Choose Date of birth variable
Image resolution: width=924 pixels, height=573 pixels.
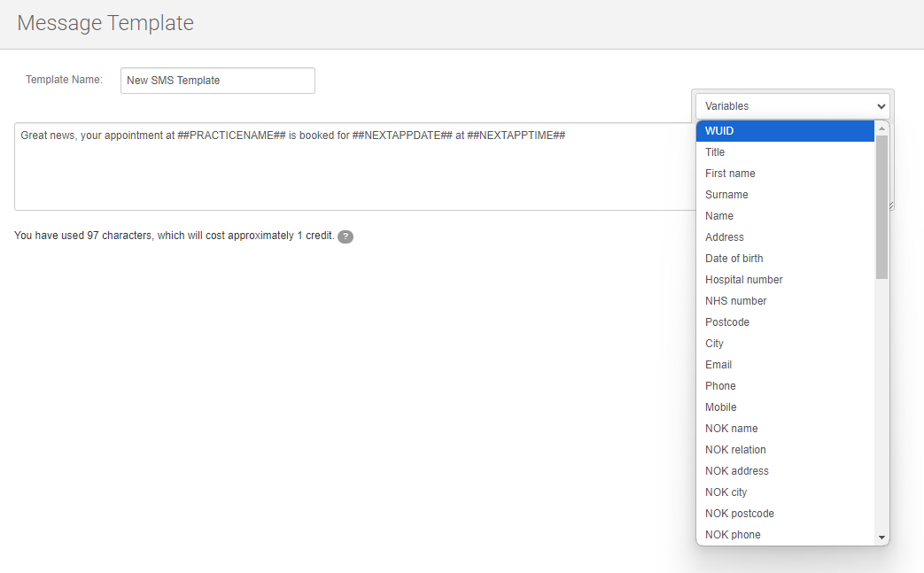785,259
